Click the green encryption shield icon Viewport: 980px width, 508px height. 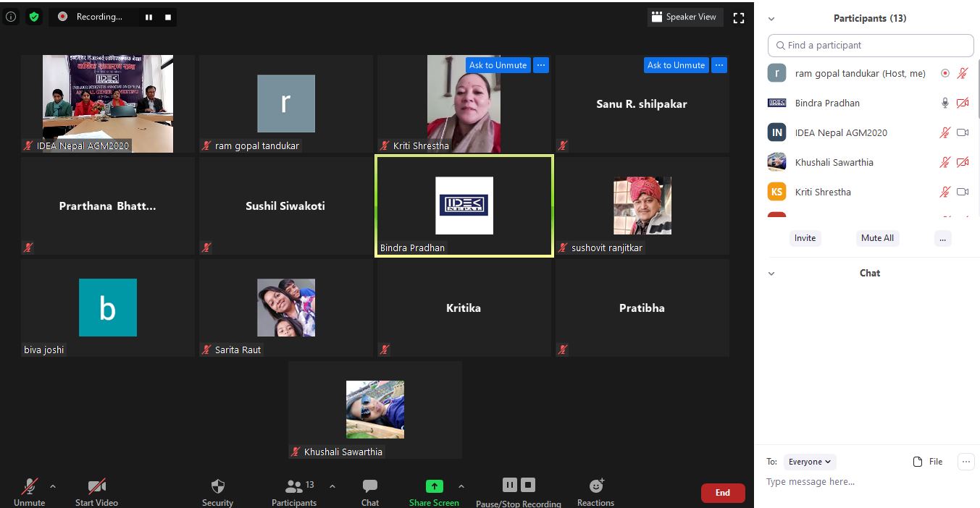pyautogui.click(x=34, y=17)
